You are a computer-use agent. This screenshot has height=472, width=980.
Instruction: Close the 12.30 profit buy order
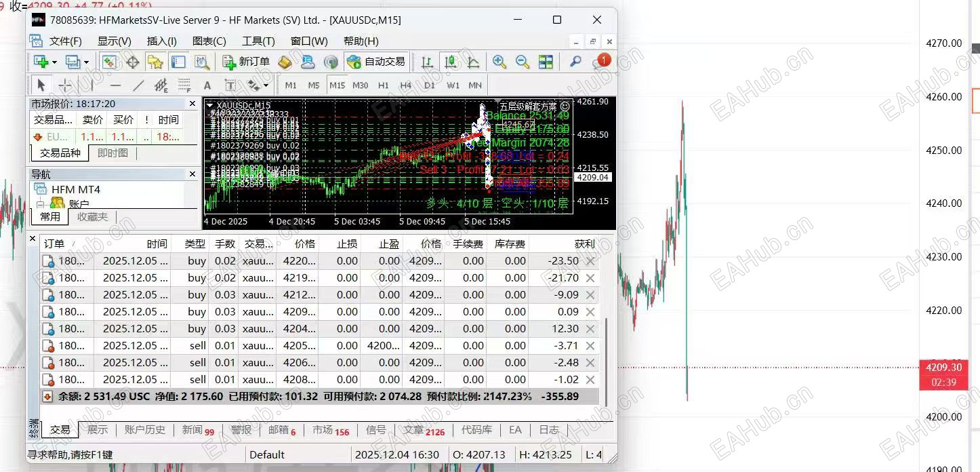(x=590, y=329)
